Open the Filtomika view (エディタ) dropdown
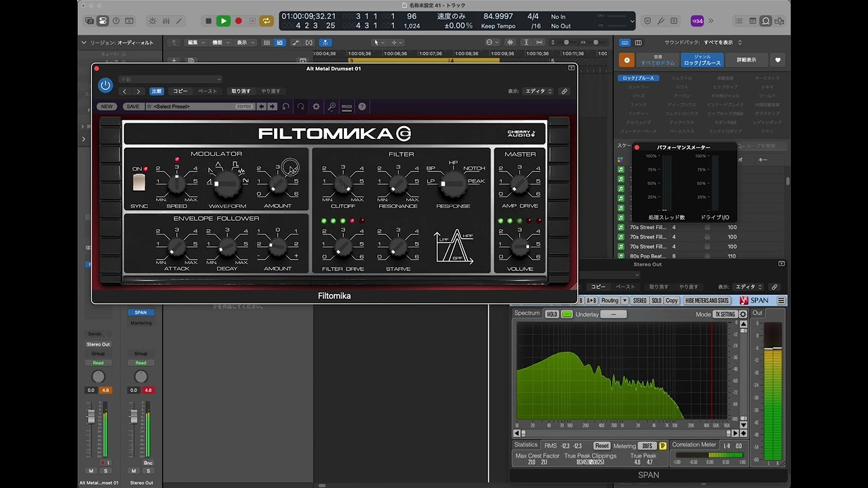Screen dimensions: 868x488 click(x=539, y=91)
